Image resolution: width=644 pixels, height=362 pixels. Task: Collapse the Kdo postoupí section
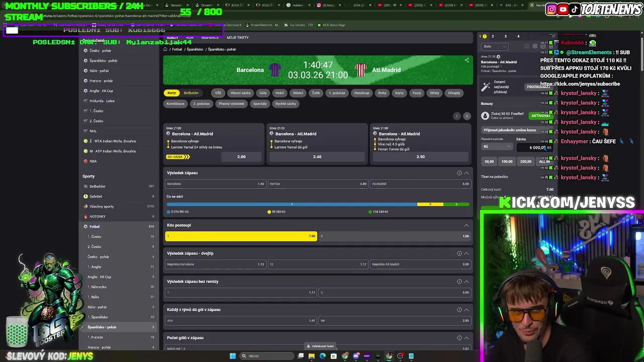click(x=466, y=225)
